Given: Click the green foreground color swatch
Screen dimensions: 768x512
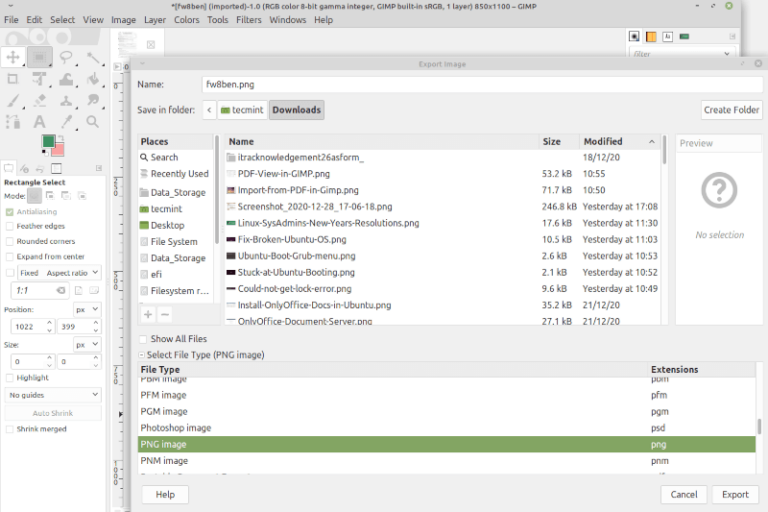Looking at the screenshot, I should click(x=48, y=142).
